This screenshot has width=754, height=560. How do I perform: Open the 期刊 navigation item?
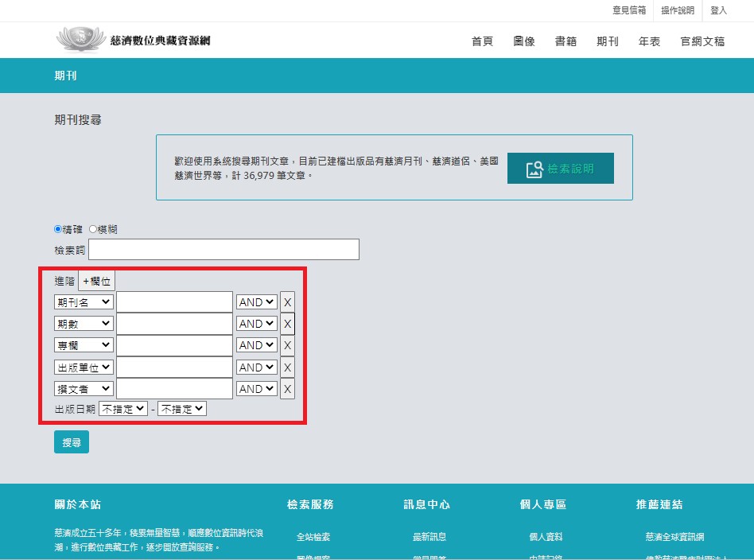click(608, 41)
